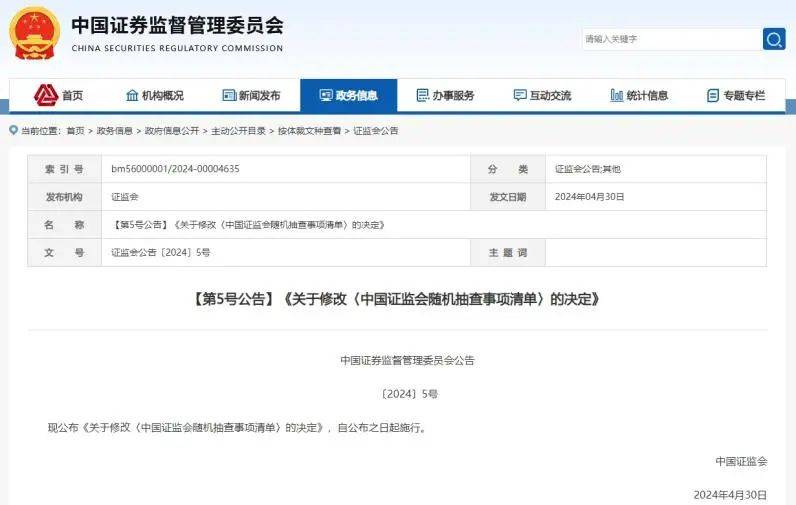Click the centered 〔2024〕5号 line

click(x=409, y=394)
